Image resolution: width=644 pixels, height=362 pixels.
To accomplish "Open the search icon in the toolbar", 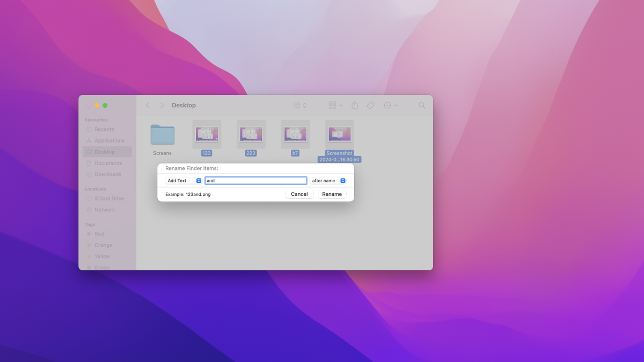I will 422,105.
